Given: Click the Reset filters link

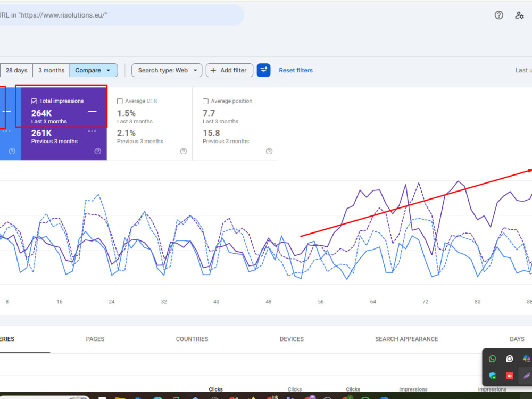Looking at the screenshot, I should 296,70.
